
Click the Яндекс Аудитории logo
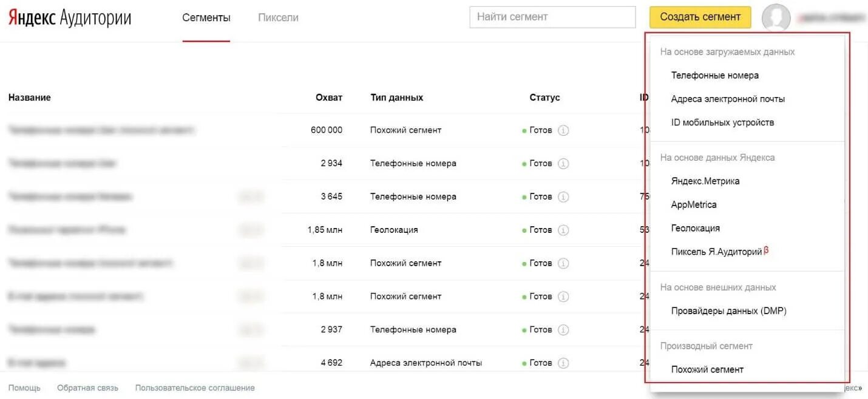click(x=70, y=18)
